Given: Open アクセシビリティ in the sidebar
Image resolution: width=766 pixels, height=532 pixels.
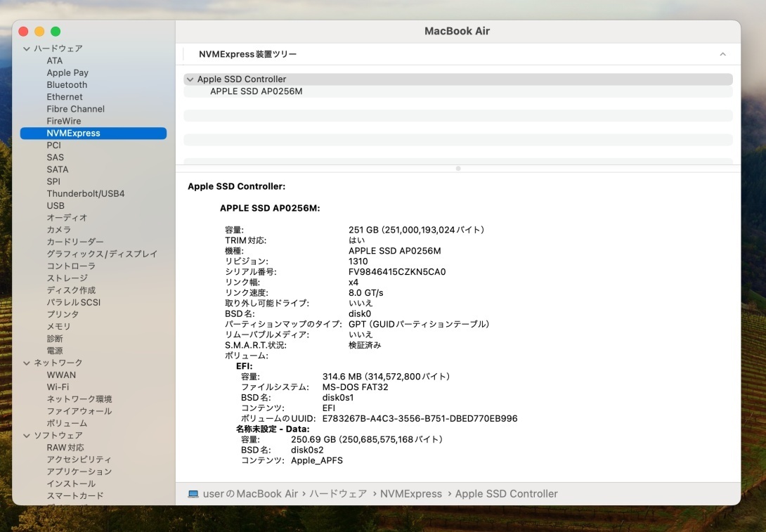Looking at the screenshot, I should coord(79,460).
